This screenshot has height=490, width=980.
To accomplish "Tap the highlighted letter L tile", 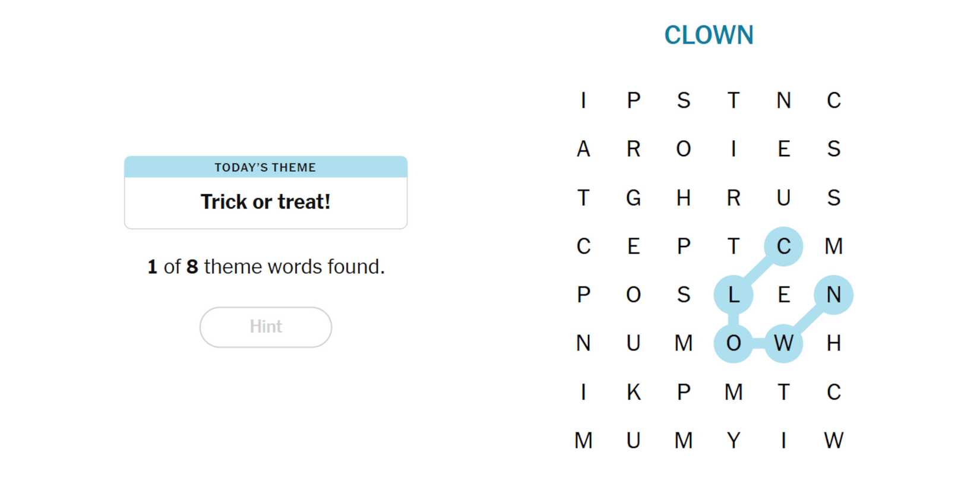I will click(734, 295).
